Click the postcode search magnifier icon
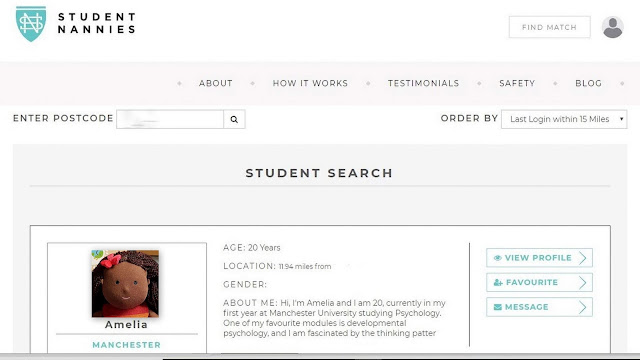The width and height of the screenshot is (640, 360). (234, 119)
